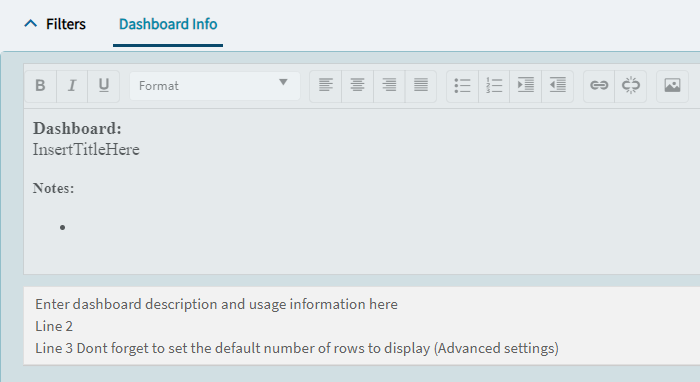Click the InsertTitleHere text in editor

[x=86, y=149]
